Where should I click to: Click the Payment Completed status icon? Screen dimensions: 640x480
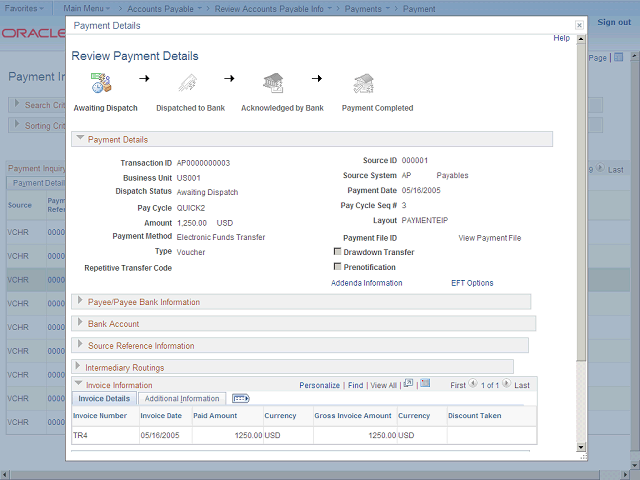[x=363, y=84]
